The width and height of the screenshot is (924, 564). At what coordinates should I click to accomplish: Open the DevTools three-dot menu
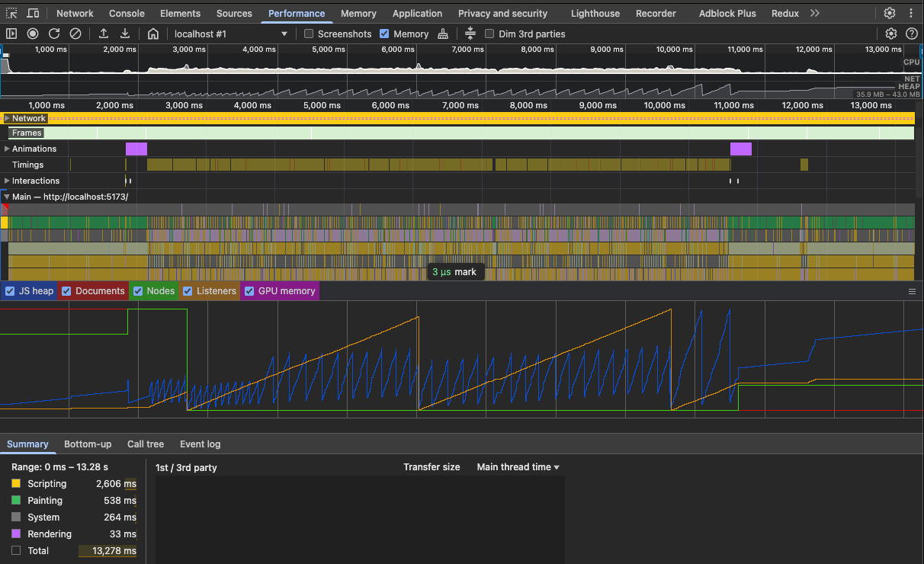point(912,13)
